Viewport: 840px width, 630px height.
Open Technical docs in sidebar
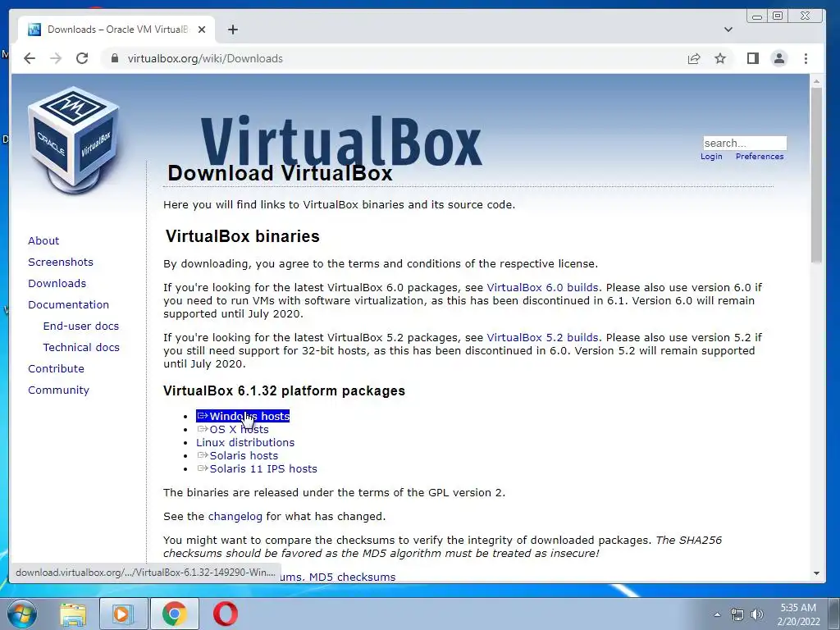click(81, 347)
